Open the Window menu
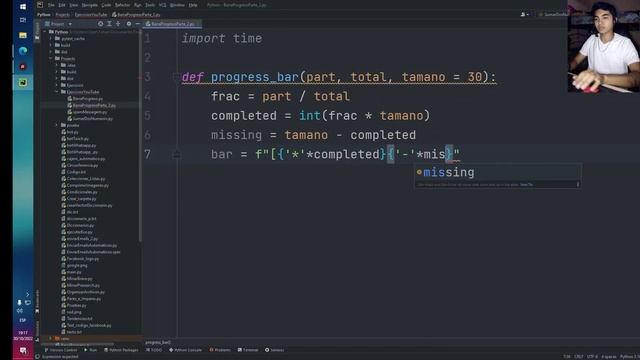Screen dimensions: 640x360 pos(177,5)
